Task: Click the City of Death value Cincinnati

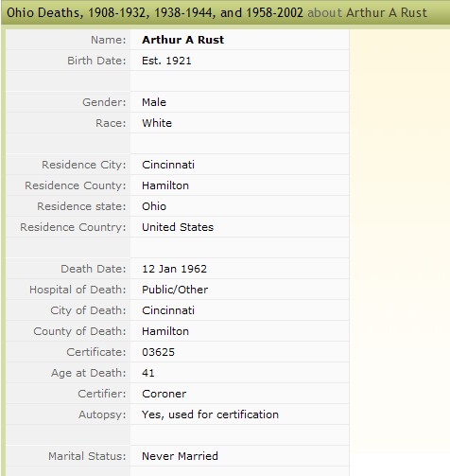Action: (x=168, y=310)
